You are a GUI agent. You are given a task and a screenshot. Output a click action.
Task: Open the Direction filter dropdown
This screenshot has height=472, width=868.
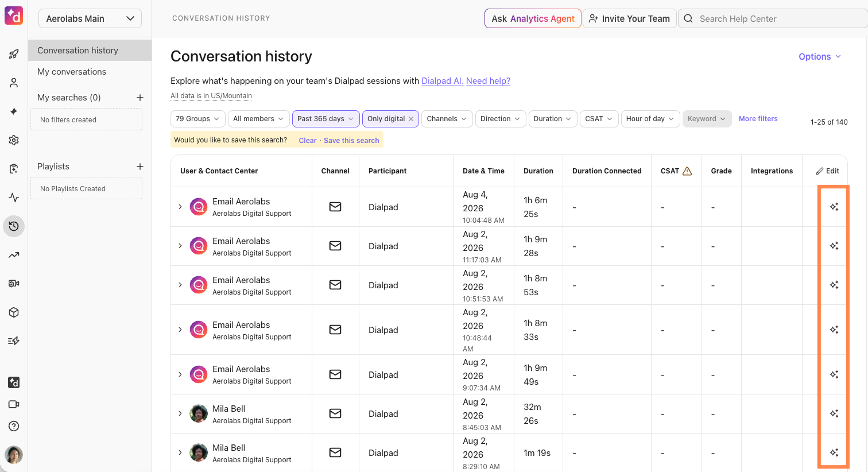[x=500, y=119]
